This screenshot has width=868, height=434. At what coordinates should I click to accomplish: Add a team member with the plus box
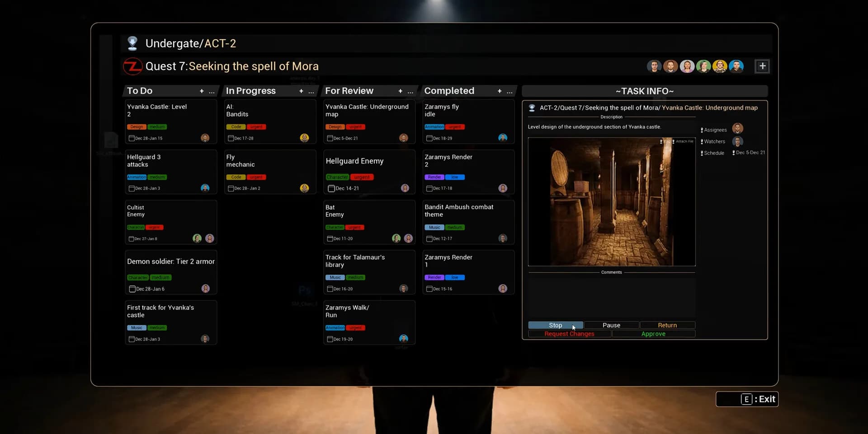762,66
